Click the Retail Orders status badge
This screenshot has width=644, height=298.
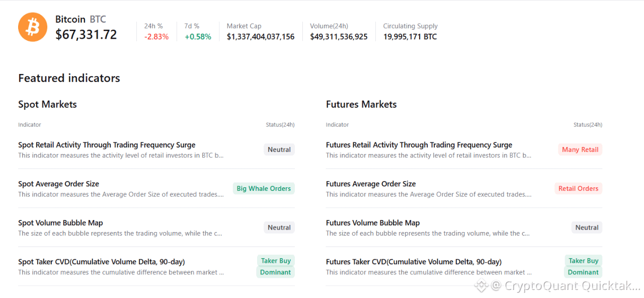click(578, 189)
